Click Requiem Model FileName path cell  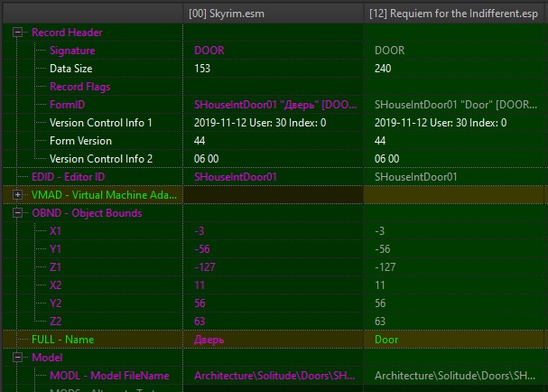pos(455,376)
